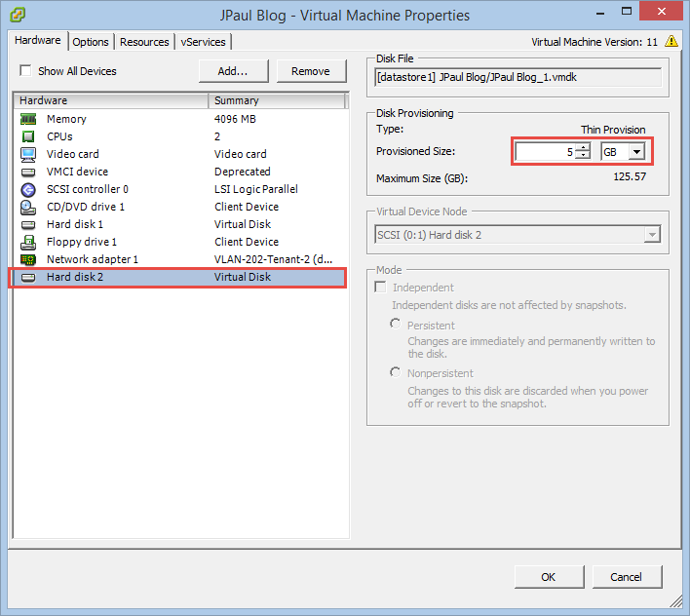Click the Network adapter 1 icon
690x616 pixels.
(x=28, y=259)
